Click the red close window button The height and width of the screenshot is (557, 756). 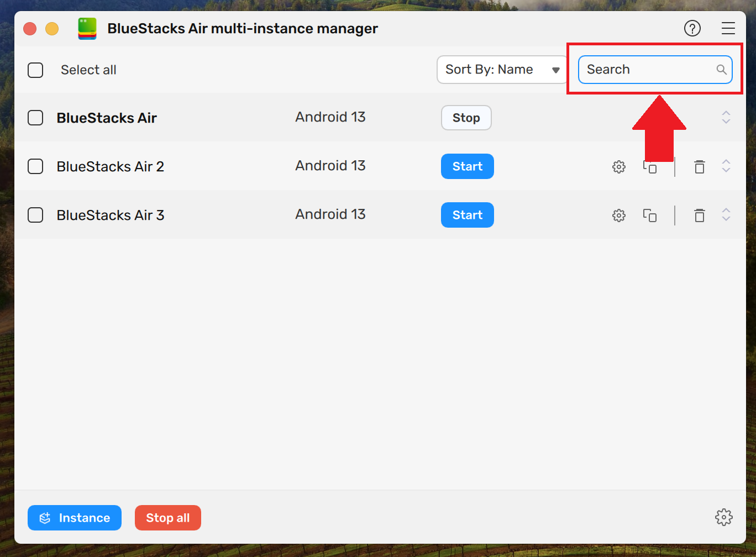pyautogui.click(x=30, y=29)
